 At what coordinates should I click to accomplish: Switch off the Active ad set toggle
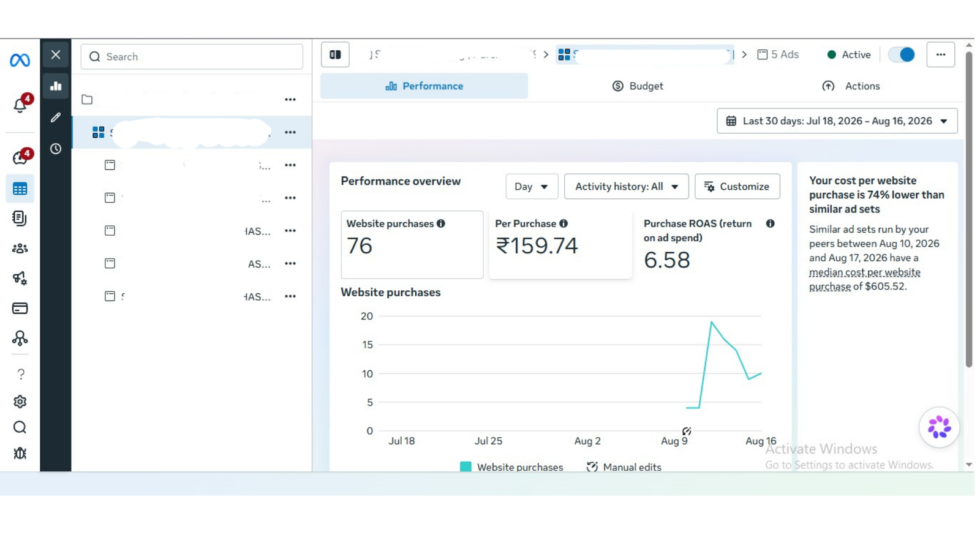pos(902,54)
